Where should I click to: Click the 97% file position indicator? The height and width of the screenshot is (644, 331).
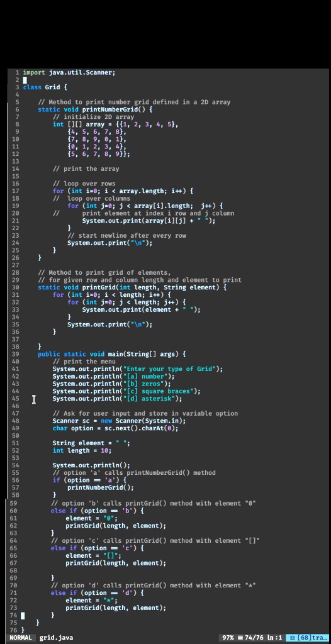(x=228, y=638)
